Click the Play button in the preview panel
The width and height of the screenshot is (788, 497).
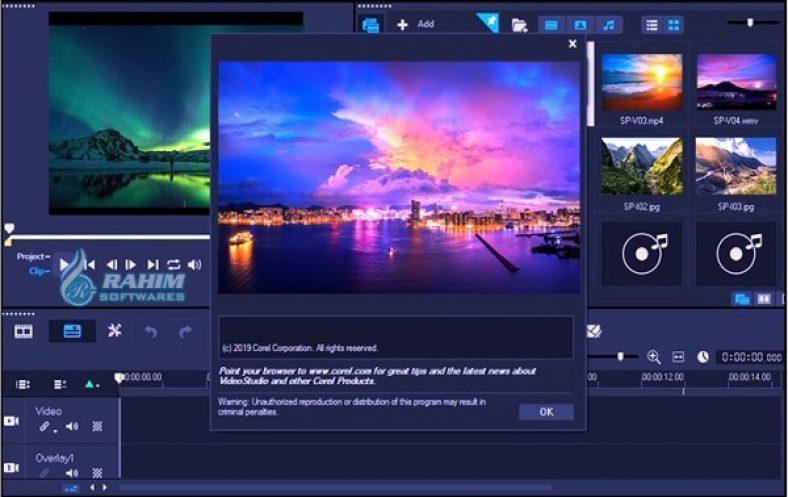click(x=65, y=264)
